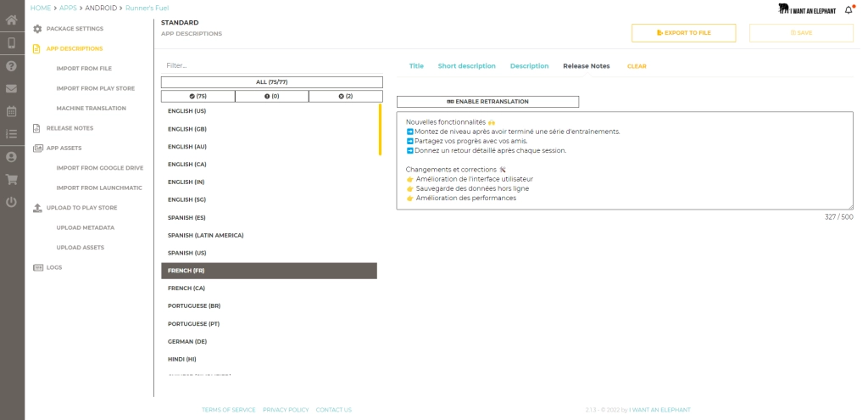Select French (FR) language
This screenshot has height=420, width=868.
[x=269, y=271]
